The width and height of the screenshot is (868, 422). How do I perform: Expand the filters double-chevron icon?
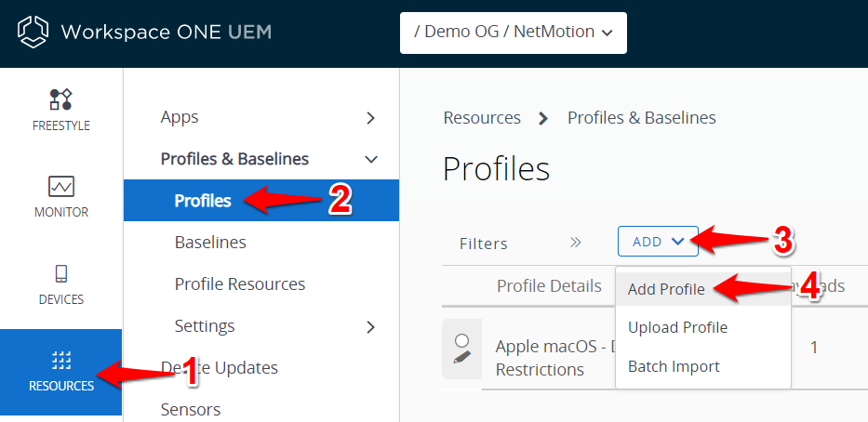point(576,243)
